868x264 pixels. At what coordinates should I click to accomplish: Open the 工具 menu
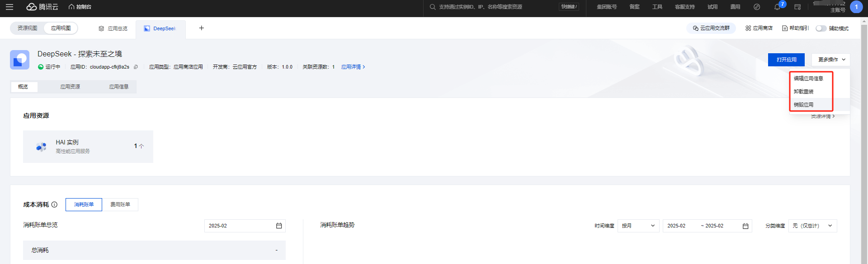pyautogui.click(x=657, y=7)
